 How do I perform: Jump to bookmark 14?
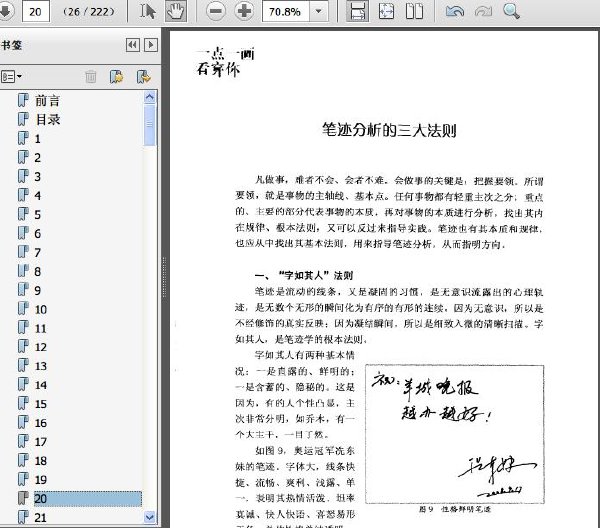point(41,385)
